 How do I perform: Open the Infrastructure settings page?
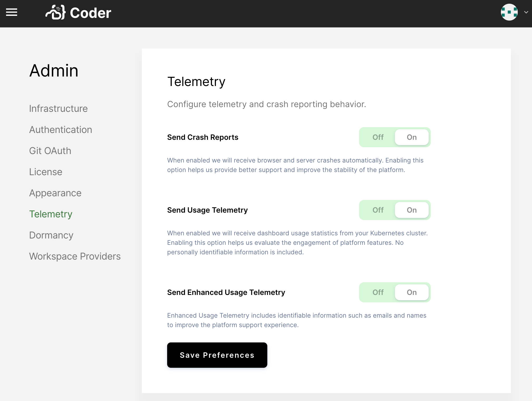59,108
